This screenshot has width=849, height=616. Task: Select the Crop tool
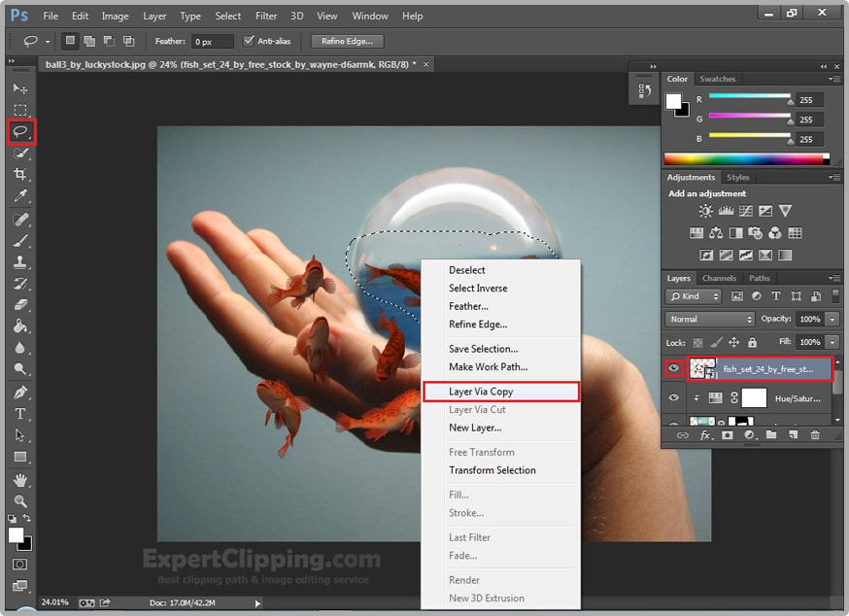[20, 174]
